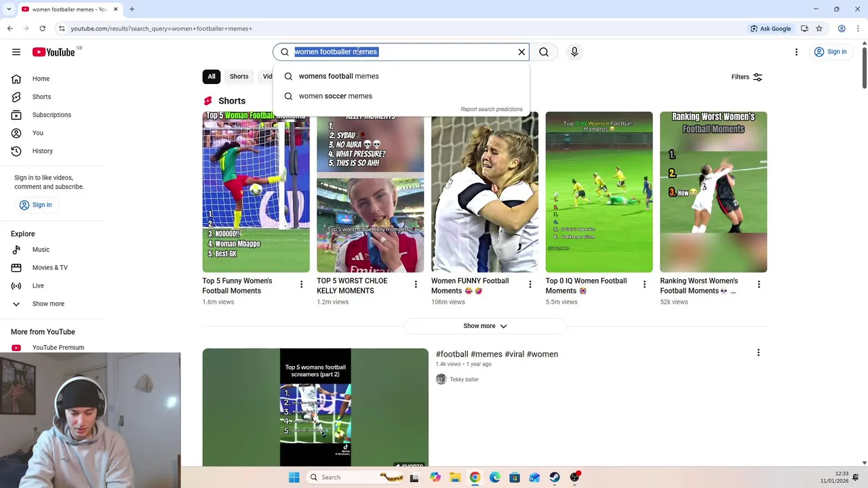Select the All filter chip

(x=212, y=77)
